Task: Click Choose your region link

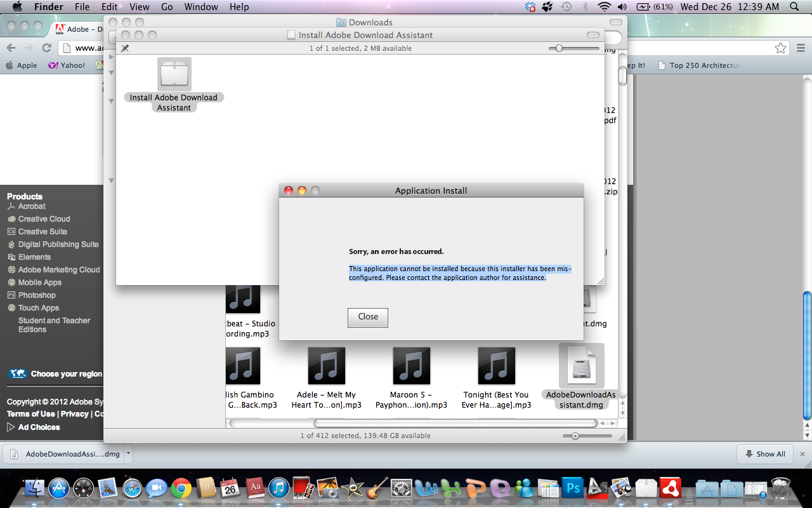Action: (67, 374)
